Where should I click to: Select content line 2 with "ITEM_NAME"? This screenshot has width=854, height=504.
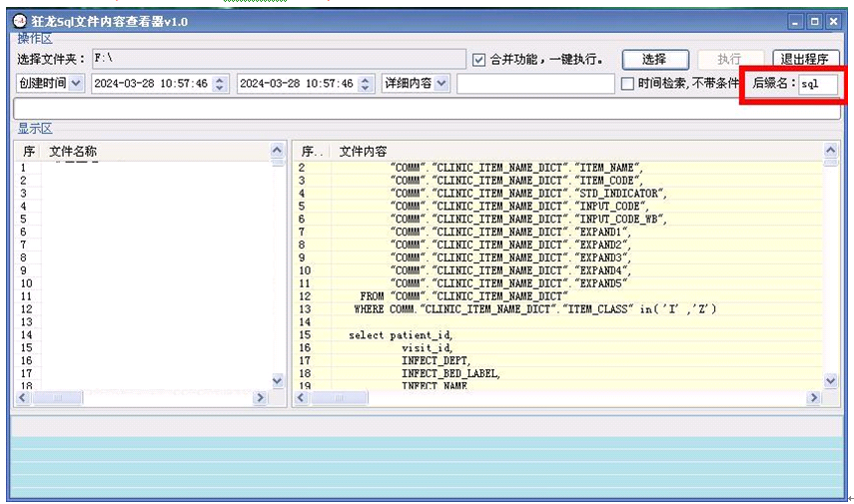click(558, 168)
